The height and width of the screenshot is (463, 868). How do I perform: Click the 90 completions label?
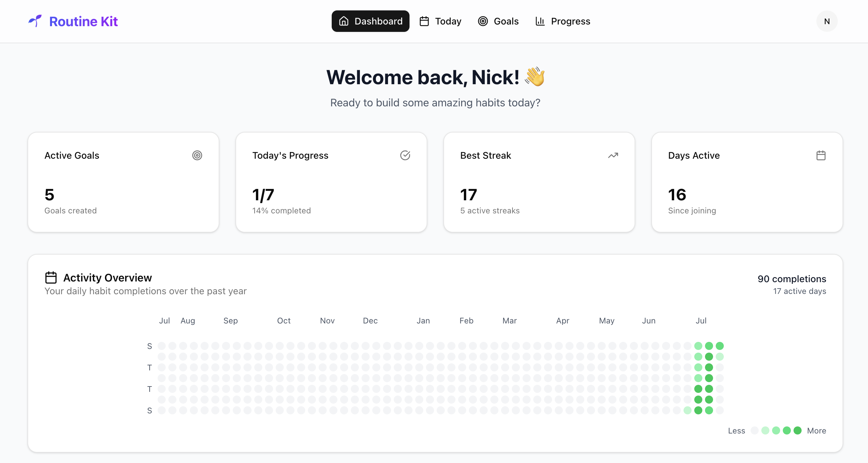792,279
